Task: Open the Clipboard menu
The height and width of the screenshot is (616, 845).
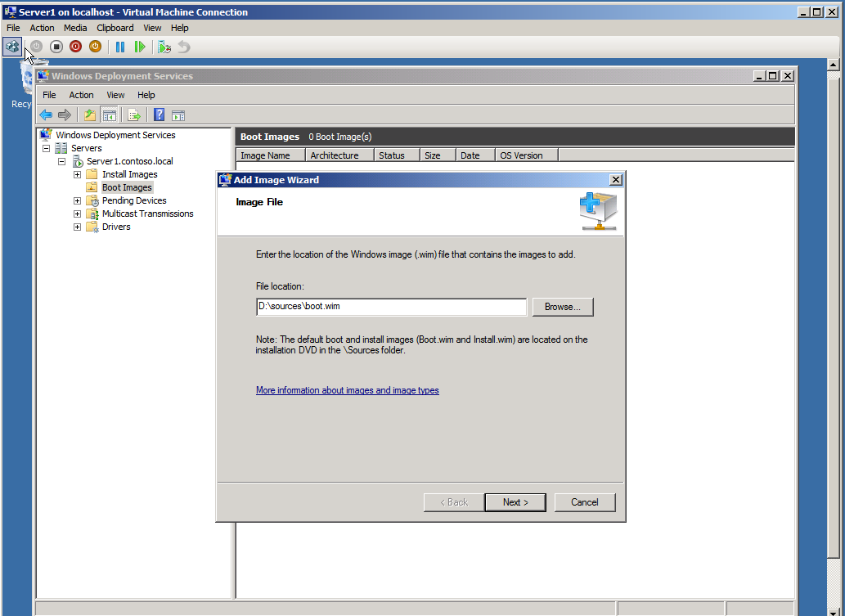Action: pos(115,28)
